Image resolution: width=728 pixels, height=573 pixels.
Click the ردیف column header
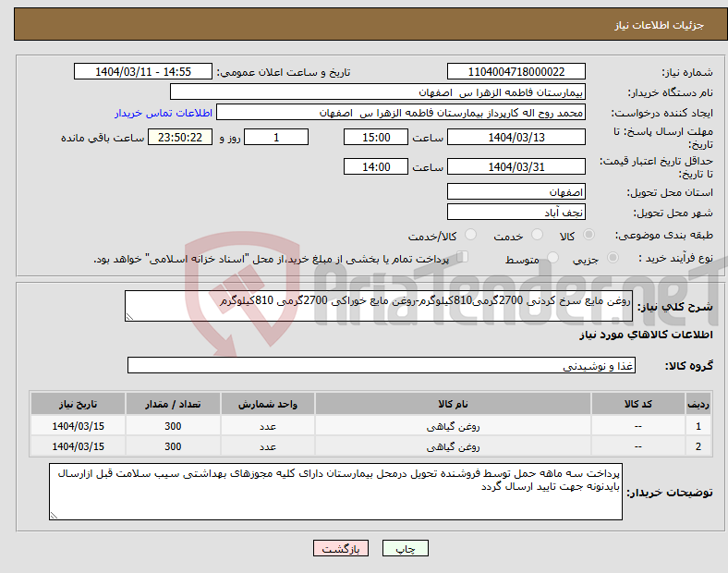click(698, 404)
